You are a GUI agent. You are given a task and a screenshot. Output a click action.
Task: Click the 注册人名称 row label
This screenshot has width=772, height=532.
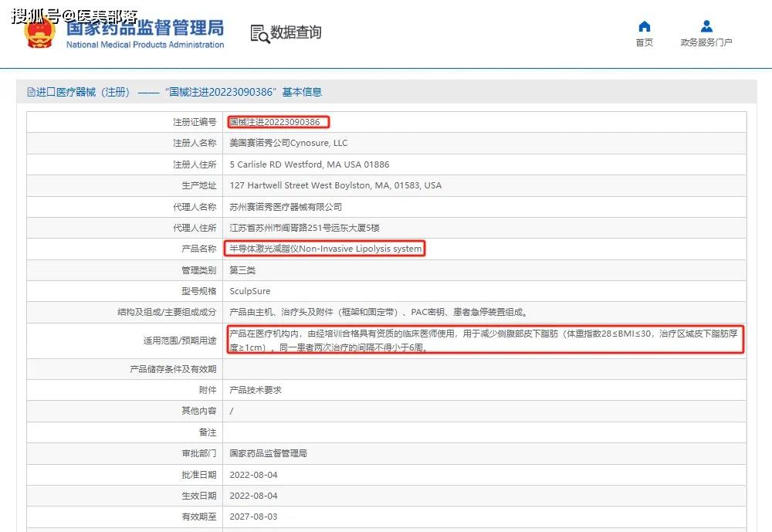tap(195, 143)
